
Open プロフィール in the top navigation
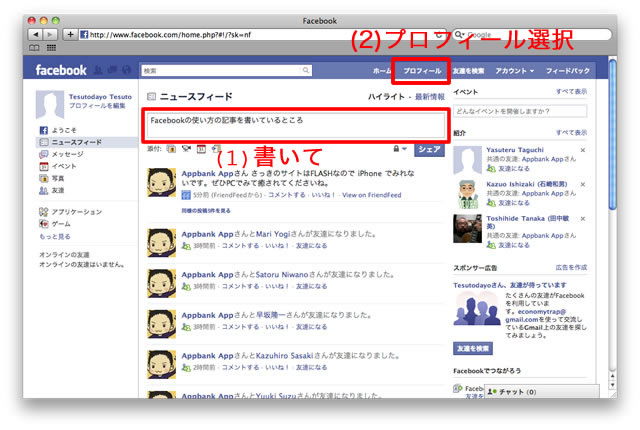click(422, 71)
